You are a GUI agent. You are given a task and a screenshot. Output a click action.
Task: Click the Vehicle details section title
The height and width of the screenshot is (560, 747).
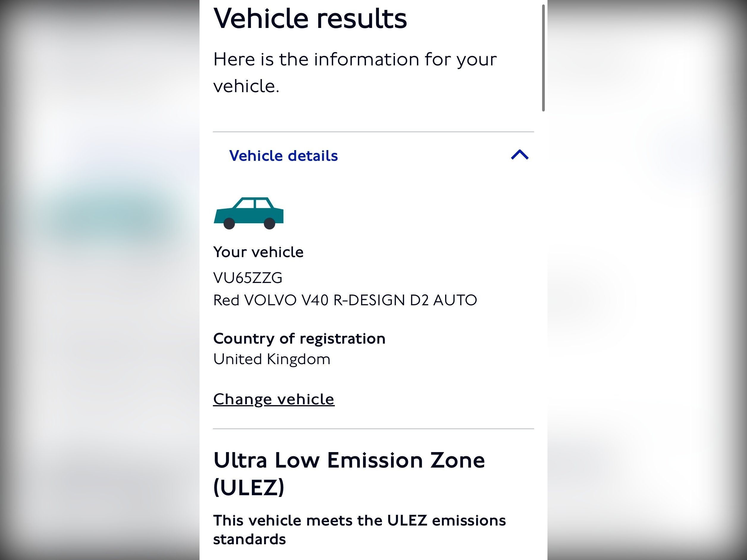pyautogui.click(x=283, y=156)
